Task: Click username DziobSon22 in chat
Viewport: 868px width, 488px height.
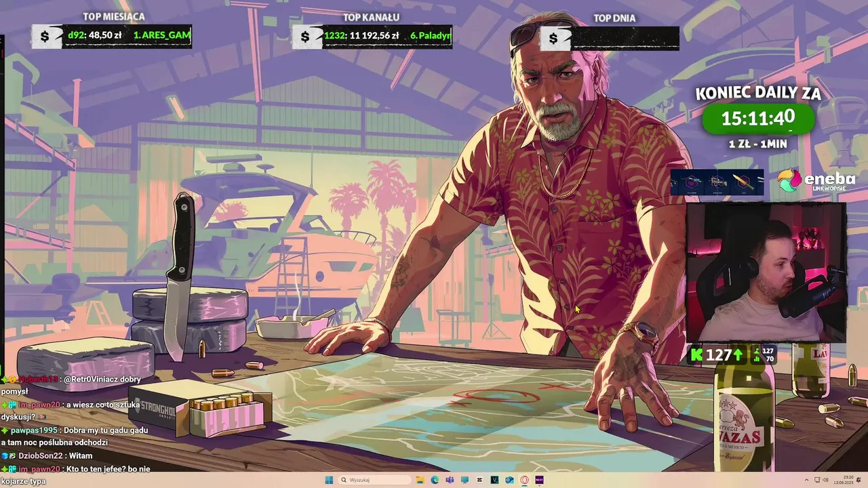Action: coord(40,455)
